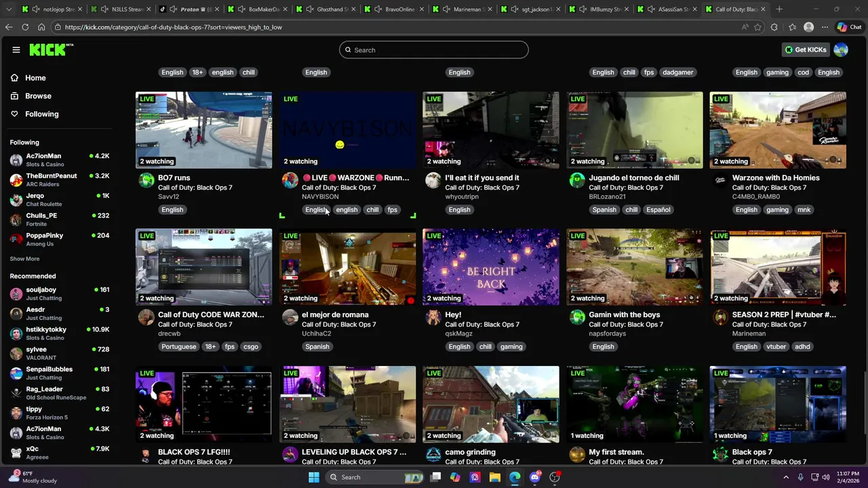This screenshot has height=488, width=868.
Task: Open xQc recommended channel
Action: 60,452
